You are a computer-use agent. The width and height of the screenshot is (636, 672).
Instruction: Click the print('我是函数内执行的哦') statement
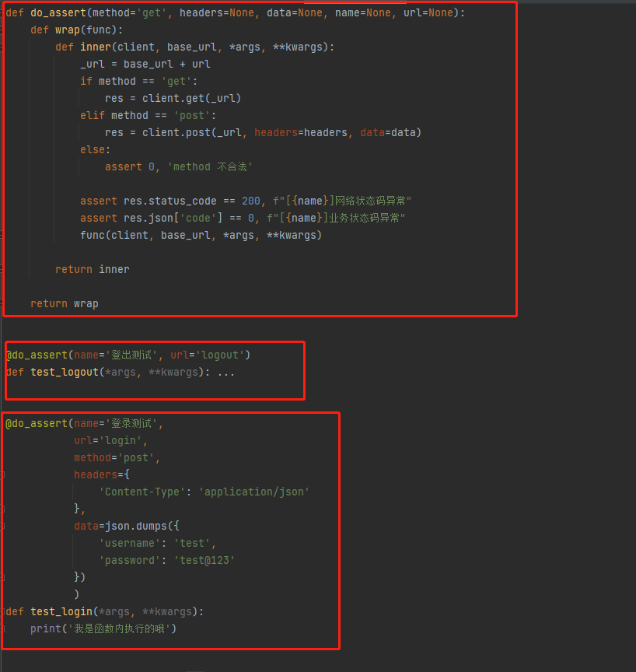[103, 629]
